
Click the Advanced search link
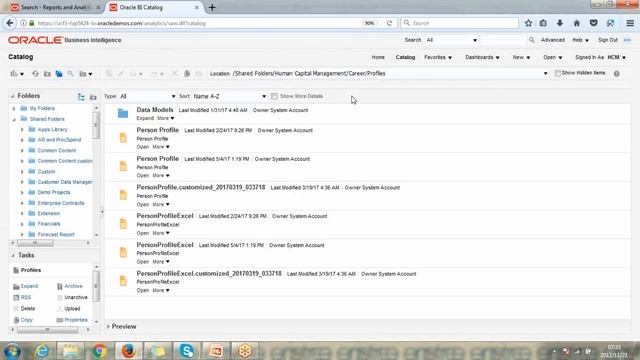[553, 40]
